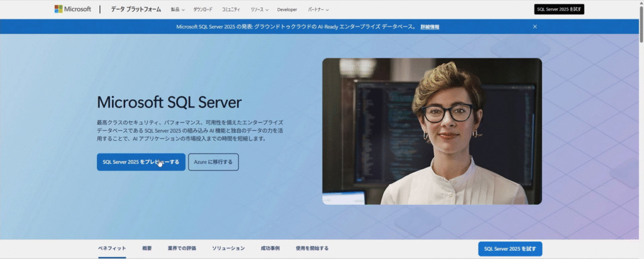Screen dimensions: 644x259
Task: Open the コミュニティ menu item
Action: pyautogui.click(x=231, y=9)
